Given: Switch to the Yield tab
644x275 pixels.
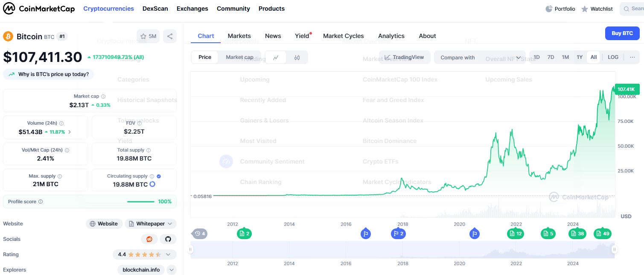Looking at the screenshot, I should tap(302, 36).
